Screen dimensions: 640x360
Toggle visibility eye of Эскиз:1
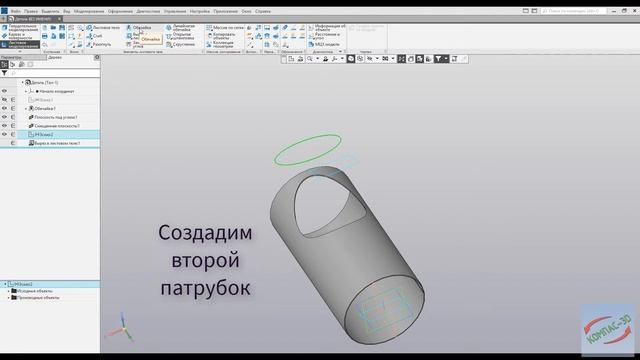coord(4,100)
